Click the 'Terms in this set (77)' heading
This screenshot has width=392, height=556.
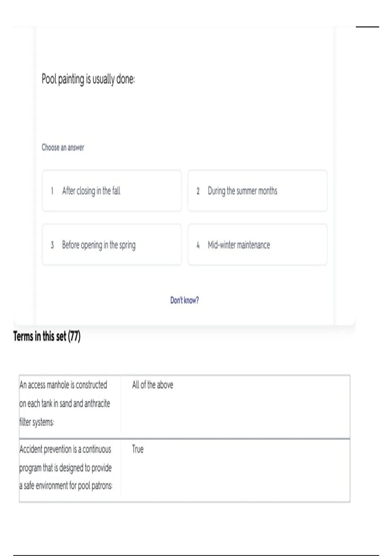point(47,336)
